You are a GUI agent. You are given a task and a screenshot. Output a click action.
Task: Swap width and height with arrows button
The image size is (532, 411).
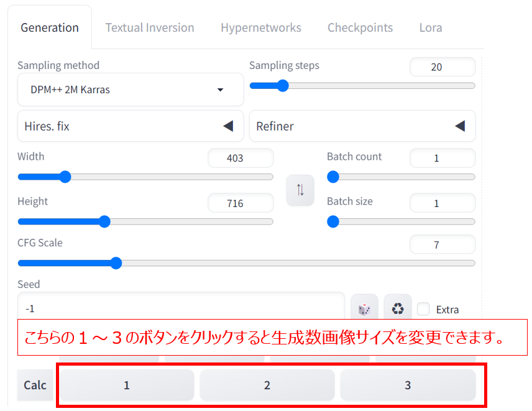300,190
